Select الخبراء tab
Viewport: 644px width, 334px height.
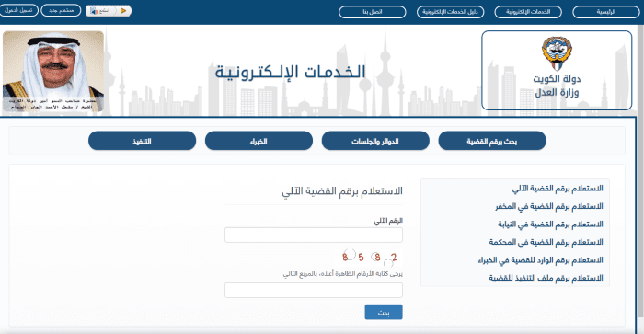(259, 141)
